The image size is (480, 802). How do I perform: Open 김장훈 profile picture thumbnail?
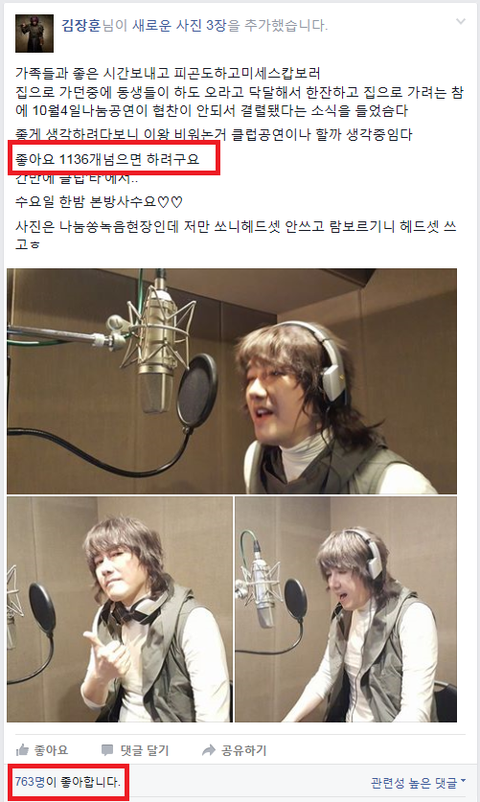34,34
